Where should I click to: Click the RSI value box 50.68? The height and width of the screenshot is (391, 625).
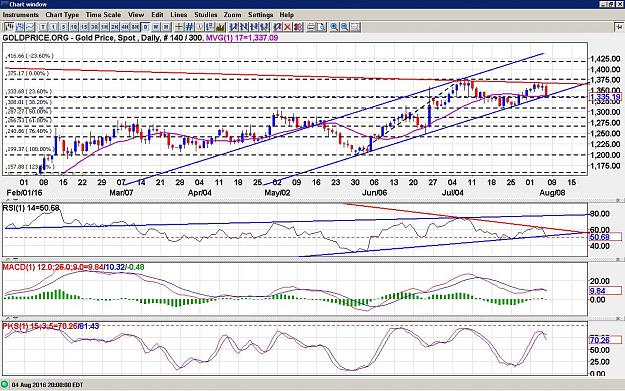pos(605,237)
